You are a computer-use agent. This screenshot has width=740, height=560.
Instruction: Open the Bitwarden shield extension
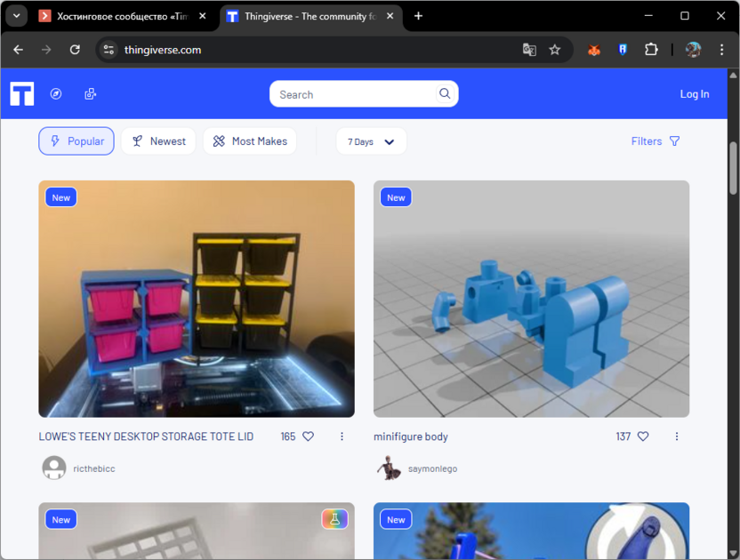[623, 50]
